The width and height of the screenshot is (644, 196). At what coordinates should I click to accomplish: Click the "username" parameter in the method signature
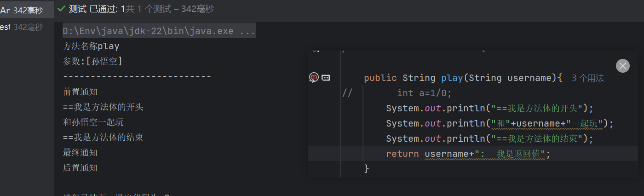pyautogui.click(x=529, y=78)
